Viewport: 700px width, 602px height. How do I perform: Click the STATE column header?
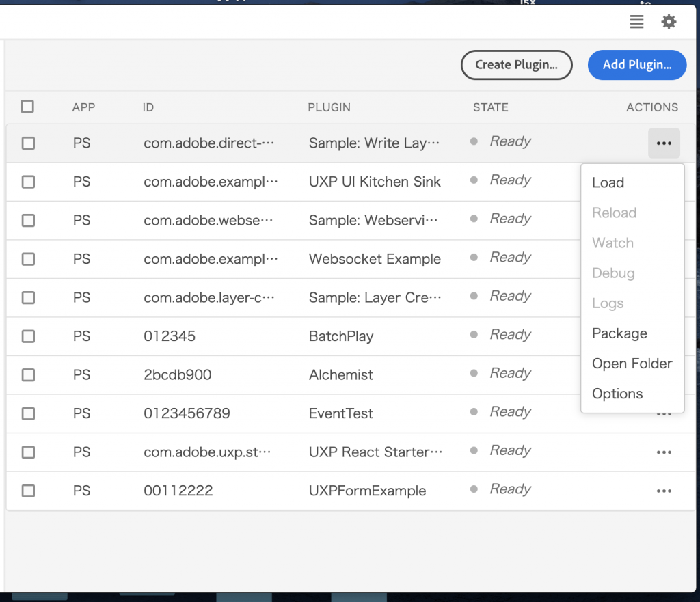pyautogui.click(x=490, y=107)
